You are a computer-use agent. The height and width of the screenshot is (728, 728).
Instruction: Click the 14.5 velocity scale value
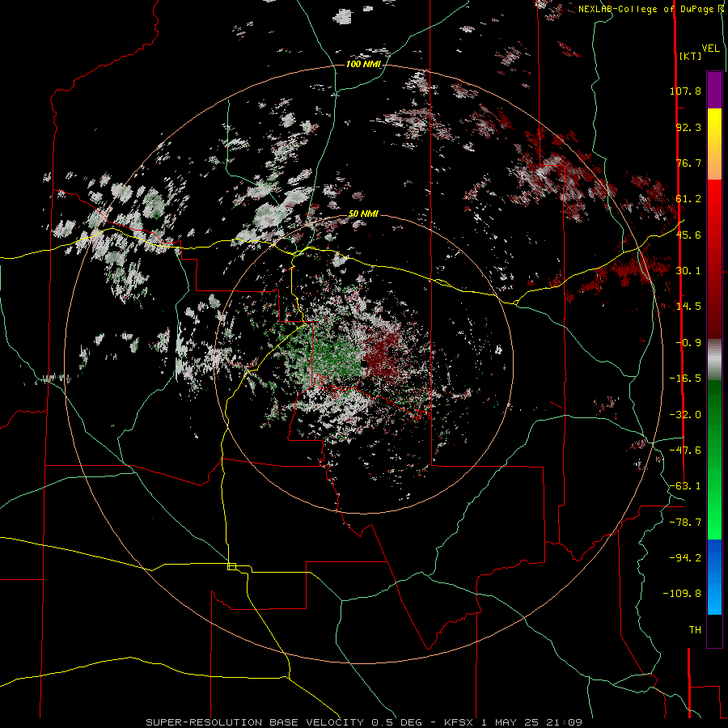[x=688, y=307]
